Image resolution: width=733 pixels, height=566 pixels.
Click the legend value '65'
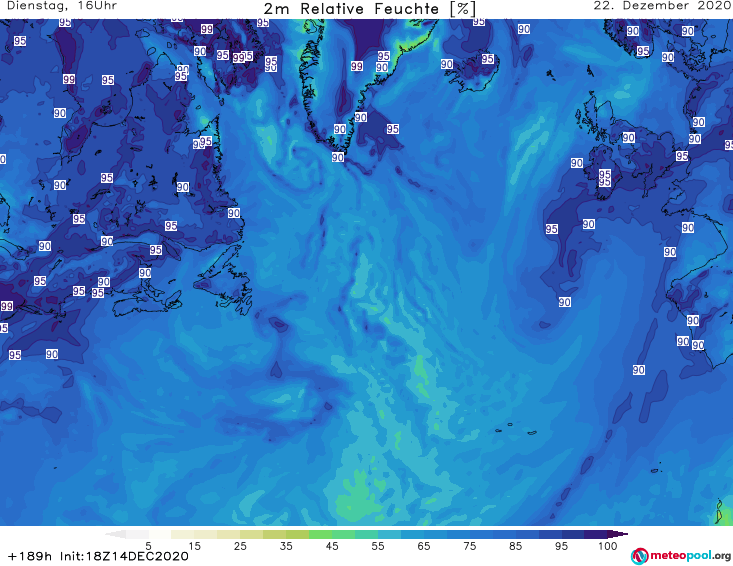(x=424, y=545)
